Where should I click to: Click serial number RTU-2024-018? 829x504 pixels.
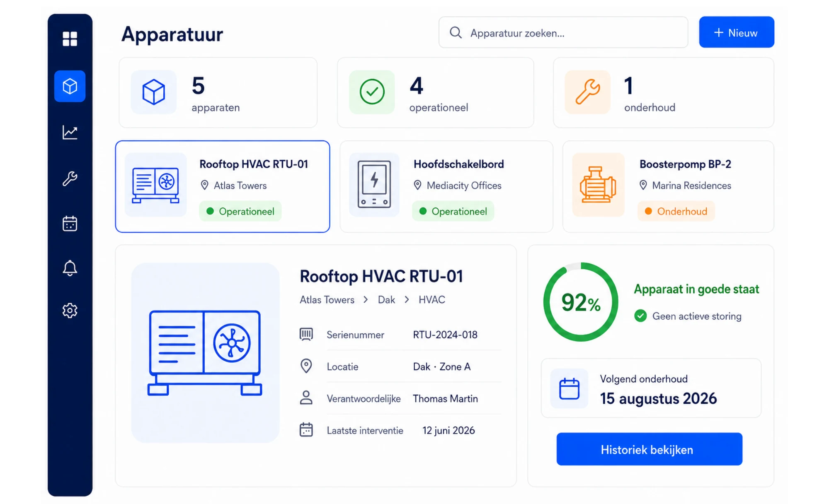(445, 335)
